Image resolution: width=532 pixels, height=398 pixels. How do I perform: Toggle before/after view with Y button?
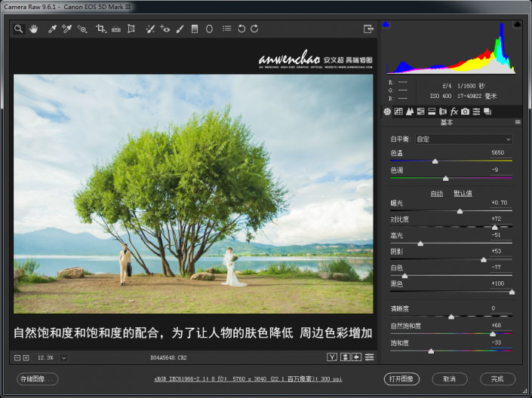point(332,357)
